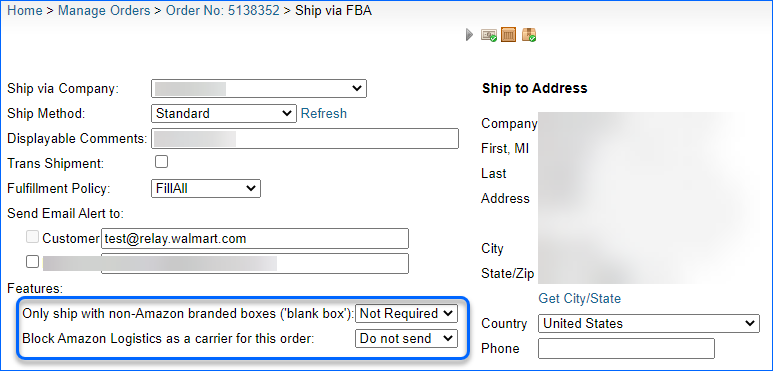773x371 pixels.
Task: Open the Block Amazon Logistics dropdown
Action: (x=406, y=338)
